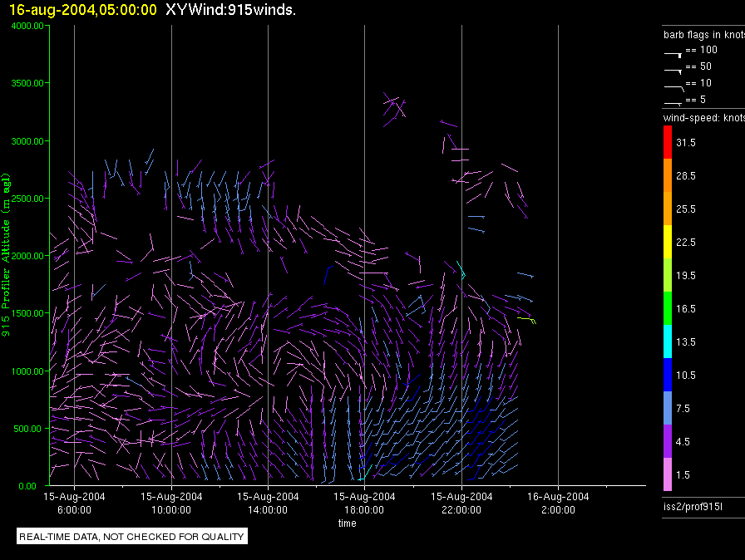
Task: Select the yellow 22.5 knots legend color
Action: click(668, 242)
